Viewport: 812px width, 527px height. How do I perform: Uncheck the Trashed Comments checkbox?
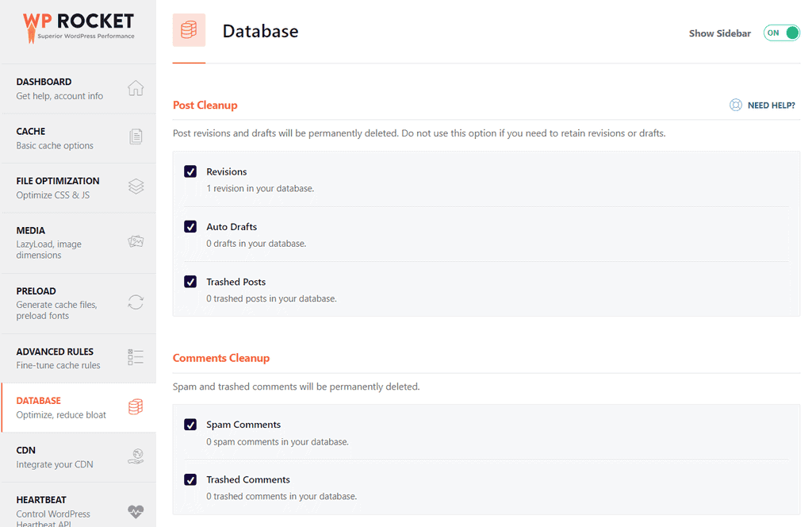(x=190, y=479)
